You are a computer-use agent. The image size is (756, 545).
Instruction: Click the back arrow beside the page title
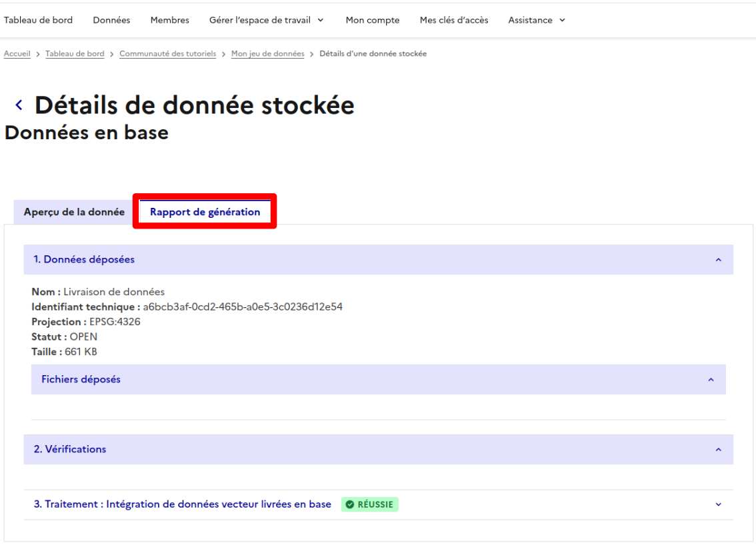[x=18, y=104]
